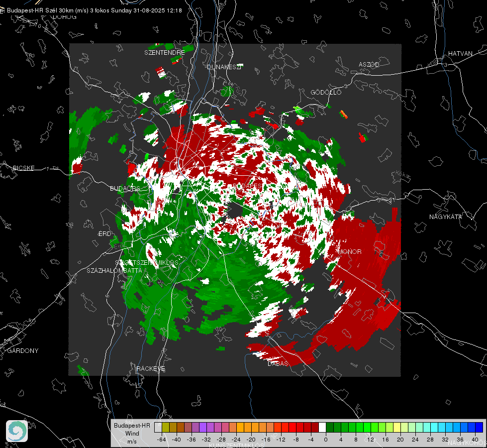Click the SZIGETSZENTMIKLÓS map label
This screenshot has width=487, height=448.
(147, 263)
